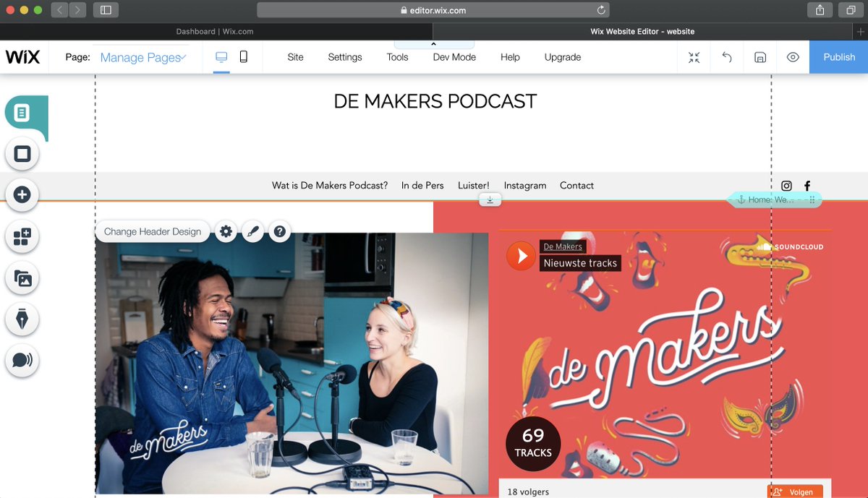The width and height of the screenshot is (868, 498).
Task: Select the DE MAKERS PODCAST title text
Action: point(435,101)
